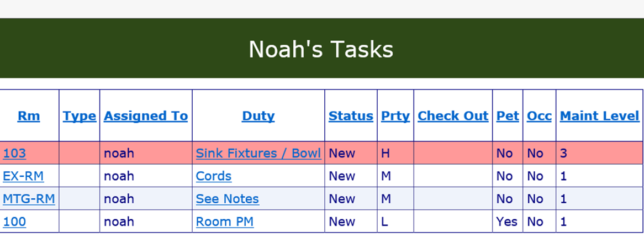Sort table by Rm column header
The height and width of the screenshot is (237, 644).
coord(29,116)
